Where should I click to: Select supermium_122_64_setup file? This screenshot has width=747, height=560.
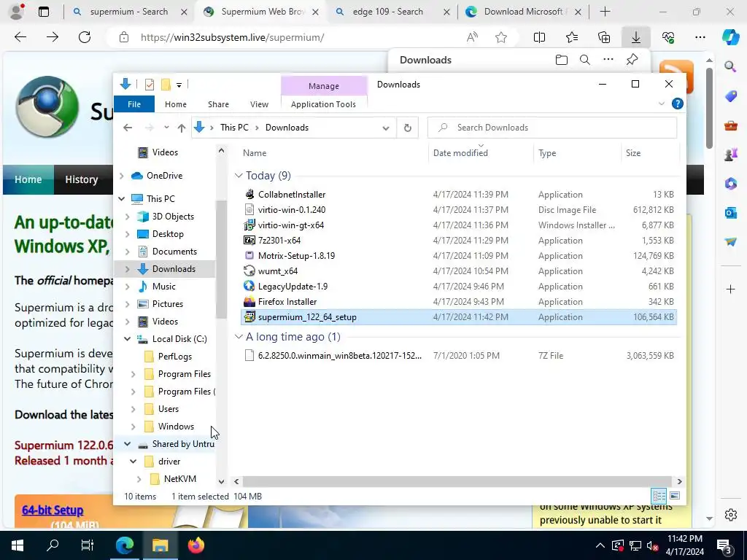point(307,316)
